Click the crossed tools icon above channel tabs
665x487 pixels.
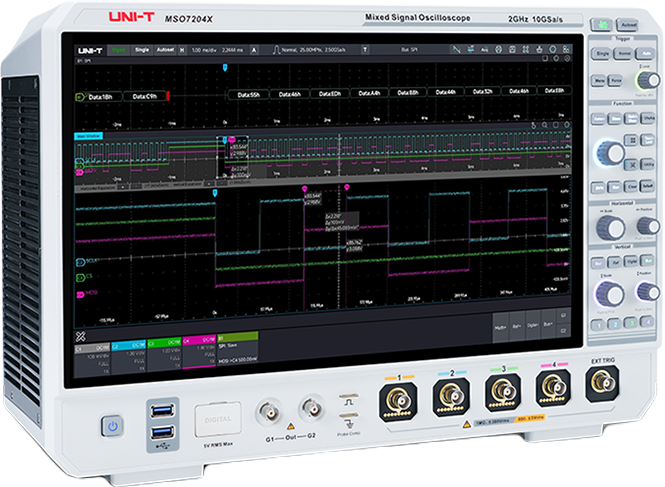[80, 336]
